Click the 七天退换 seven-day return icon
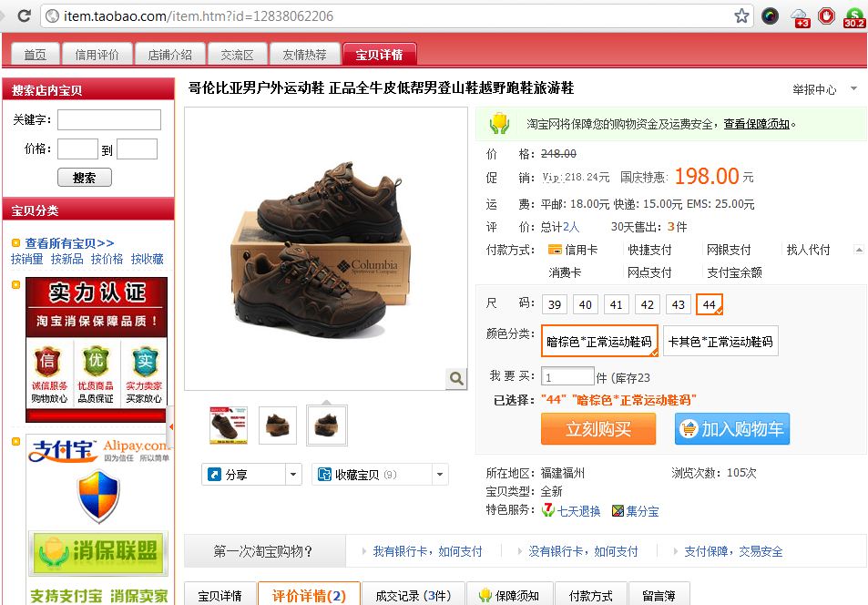The width and height of the screenshot is (868, 605). click(x=548, y=509)
